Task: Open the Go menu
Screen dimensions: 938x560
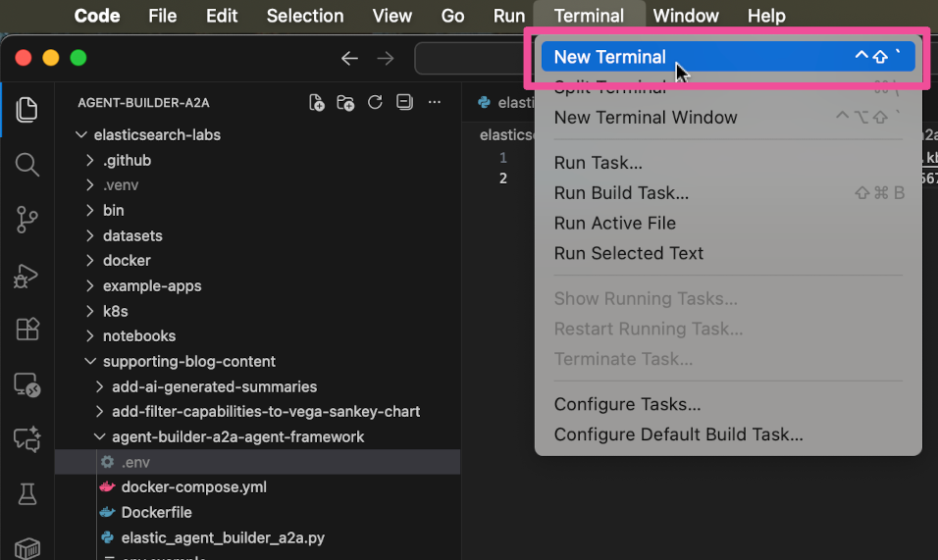Action: (453, 16)
